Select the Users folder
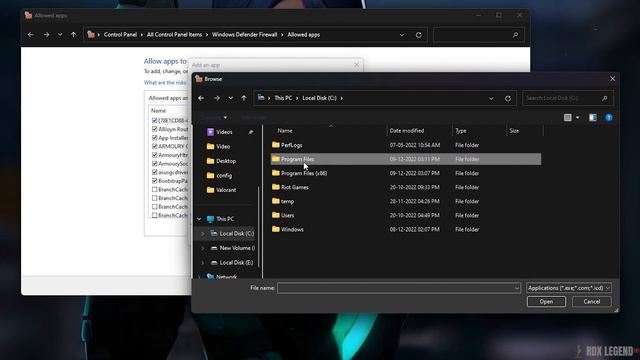 [x=406, y=215]
